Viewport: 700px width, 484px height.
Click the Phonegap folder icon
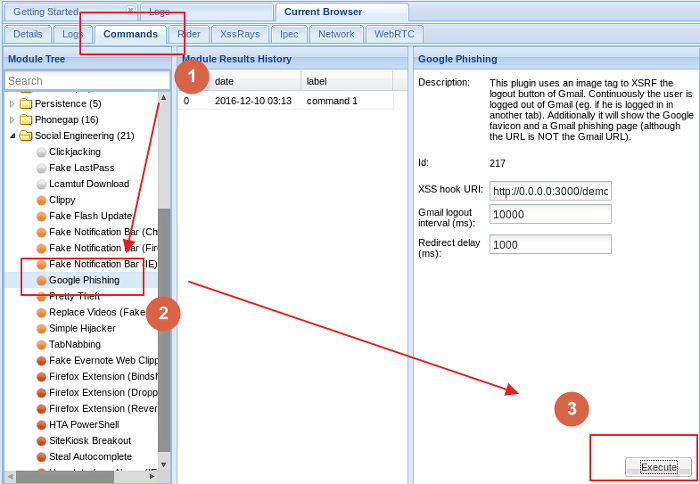coord(26,120)
